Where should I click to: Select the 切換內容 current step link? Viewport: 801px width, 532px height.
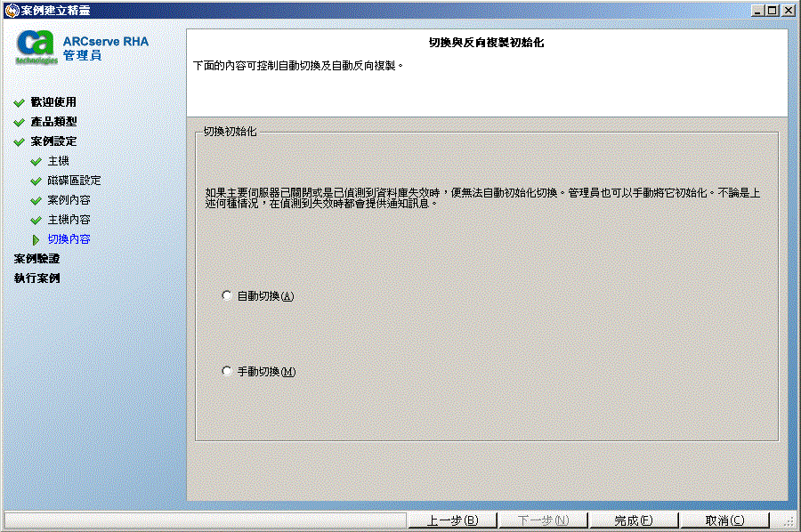pos(69,239)
